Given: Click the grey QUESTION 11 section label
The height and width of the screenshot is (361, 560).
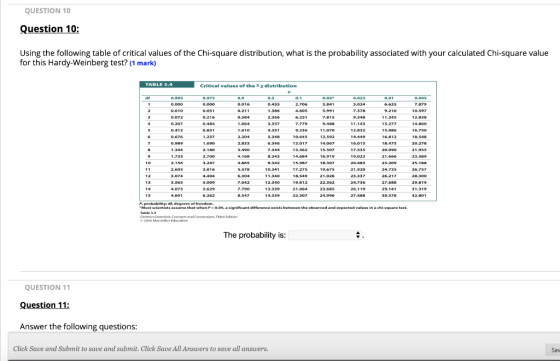Looking at the screenshot, I should pyautogui.click(x=48, y=287).
